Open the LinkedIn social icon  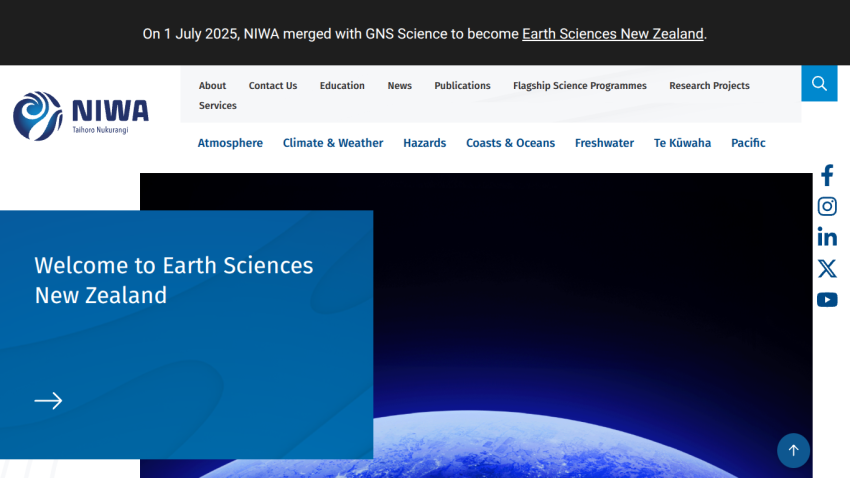pos(827,237)
